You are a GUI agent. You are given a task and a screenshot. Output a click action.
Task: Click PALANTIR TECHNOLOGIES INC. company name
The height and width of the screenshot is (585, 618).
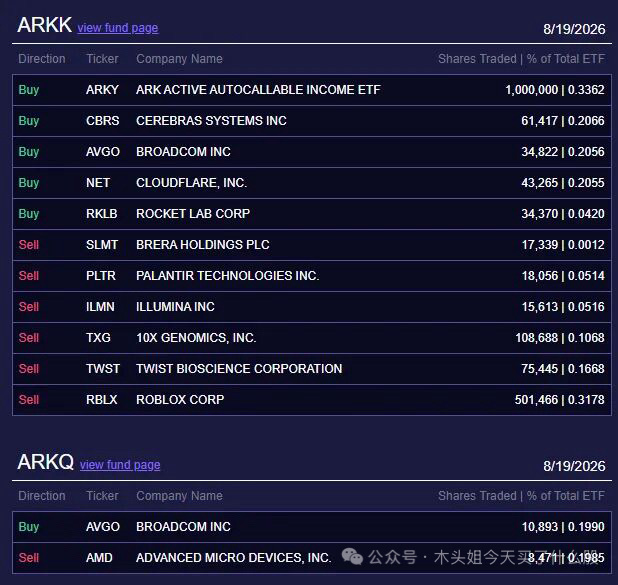[228, 276]
